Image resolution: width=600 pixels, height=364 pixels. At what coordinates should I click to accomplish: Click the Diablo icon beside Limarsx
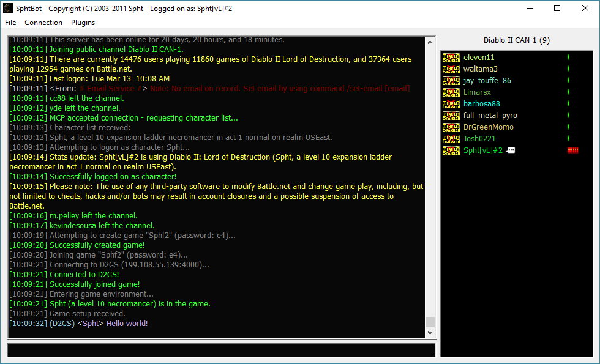point(451,92)
